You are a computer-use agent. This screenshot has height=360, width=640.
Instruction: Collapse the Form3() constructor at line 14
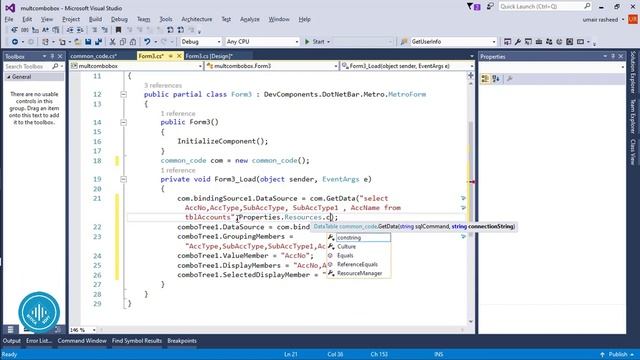point(123,122)
